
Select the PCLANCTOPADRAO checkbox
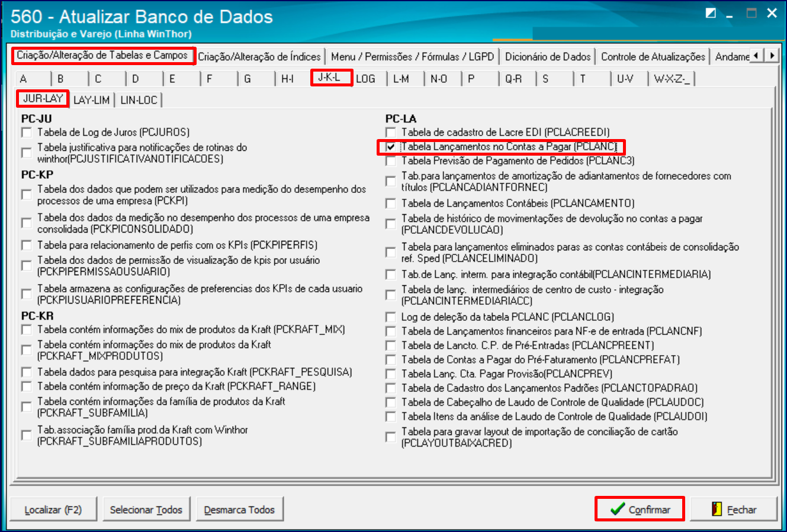coord(391,388)
